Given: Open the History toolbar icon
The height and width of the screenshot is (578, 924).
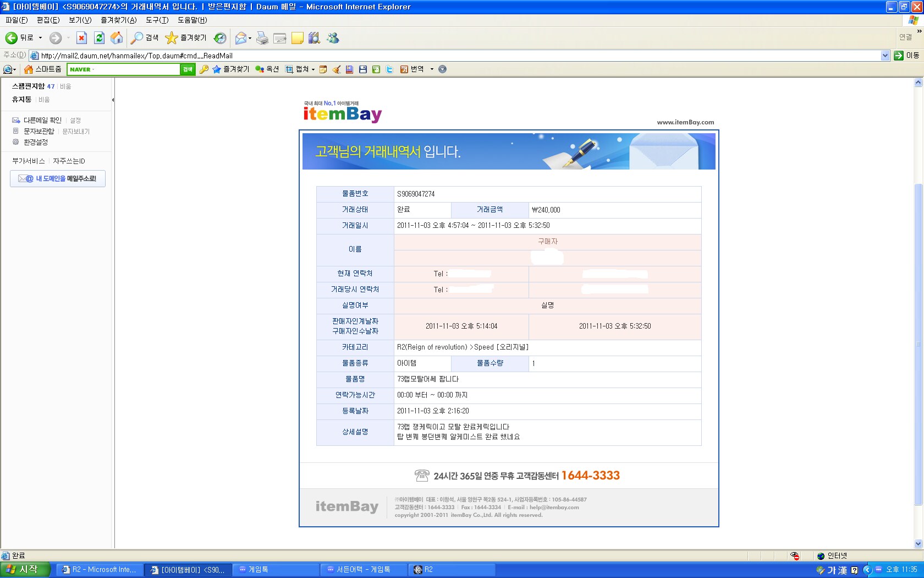Looking at the screenshot, I should click(x=220, y=38).
